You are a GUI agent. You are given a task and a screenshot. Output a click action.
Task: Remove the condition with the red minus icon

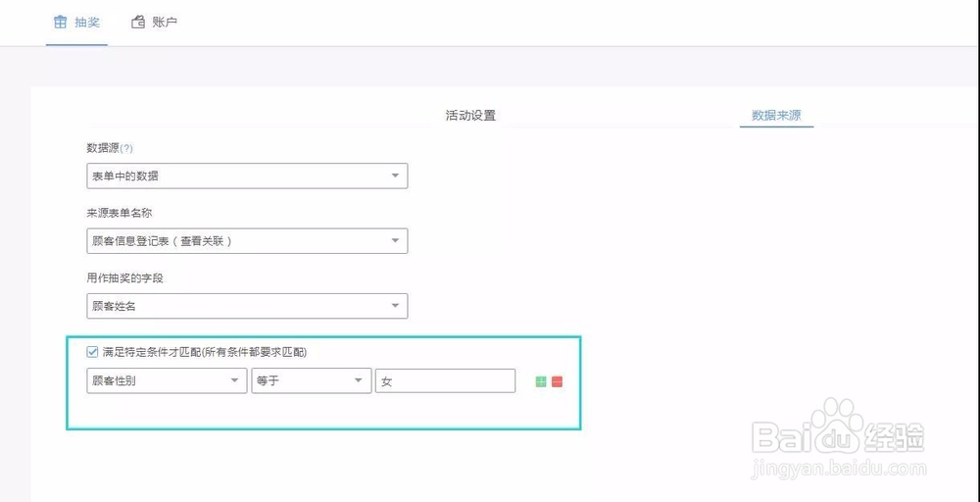pos(557,381)
